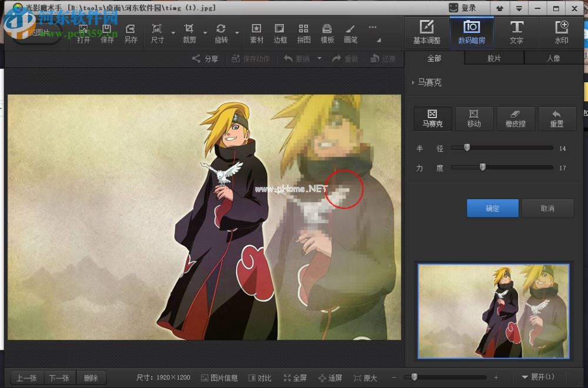Expand the 展开(1) panel at bottom
The width and height of the screenshot is (588, 388).
tap(537, 377)
